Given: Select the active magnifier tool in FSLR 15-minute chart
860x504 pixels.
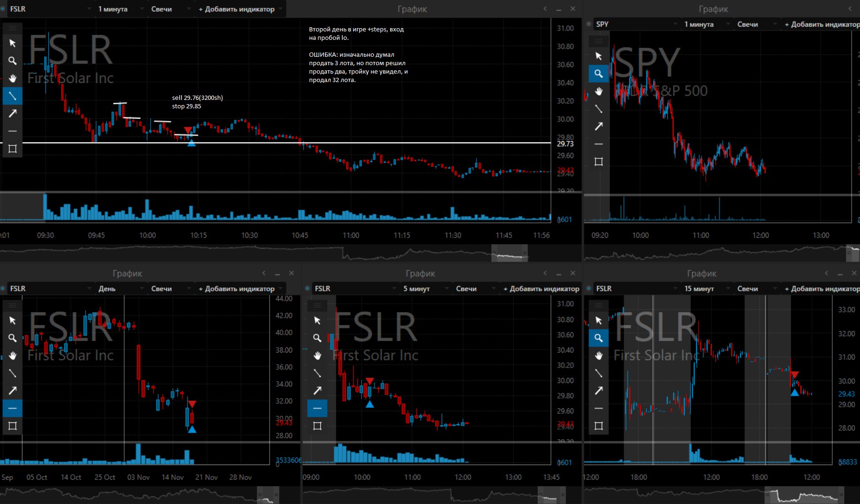Looking at the screenshot, I should pos(599,338).
